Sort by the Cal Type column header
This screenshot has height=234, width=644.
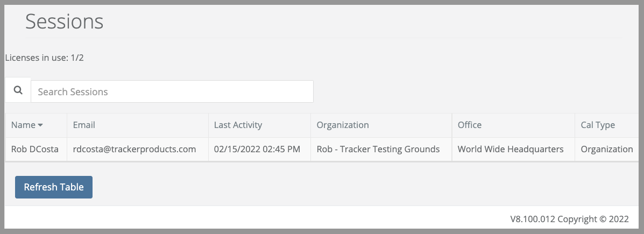pyautogui.click(x=598, y=125)
